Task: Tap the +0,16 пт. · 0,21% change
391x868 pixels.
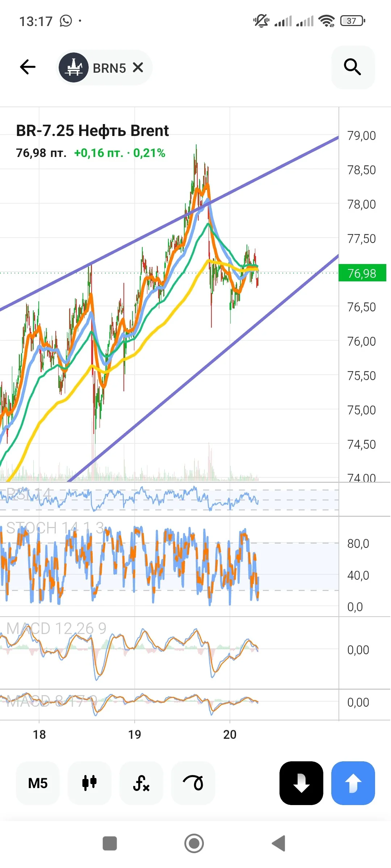Action: (120, 153)
